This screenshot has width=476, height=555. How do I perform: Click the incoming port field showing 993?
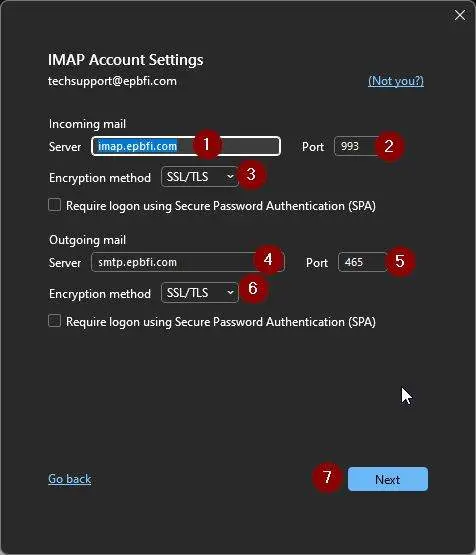pyautogui.click(x=356, y=146)
